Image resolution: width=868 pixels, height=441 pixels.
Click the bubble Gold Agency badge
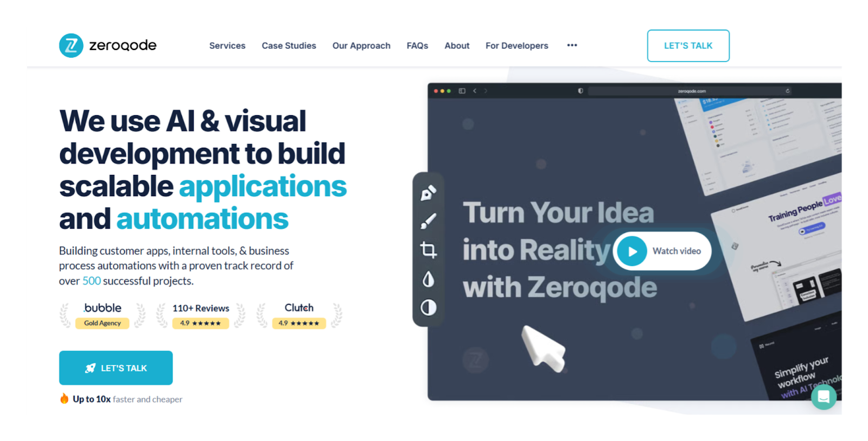pos(103,316)
